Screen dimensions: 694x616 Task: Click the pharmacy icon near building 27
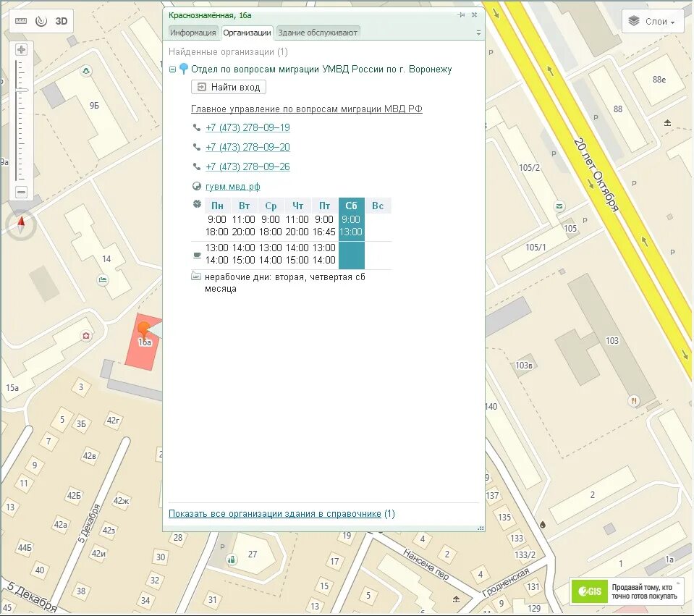point(231,560)
